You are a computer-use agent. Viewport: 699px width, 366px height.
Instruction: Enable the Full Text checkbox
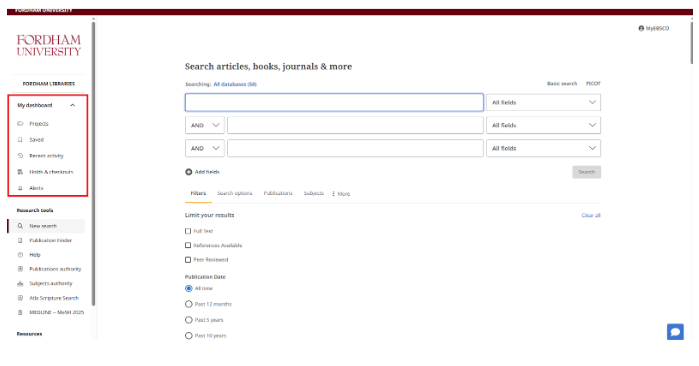188,231
